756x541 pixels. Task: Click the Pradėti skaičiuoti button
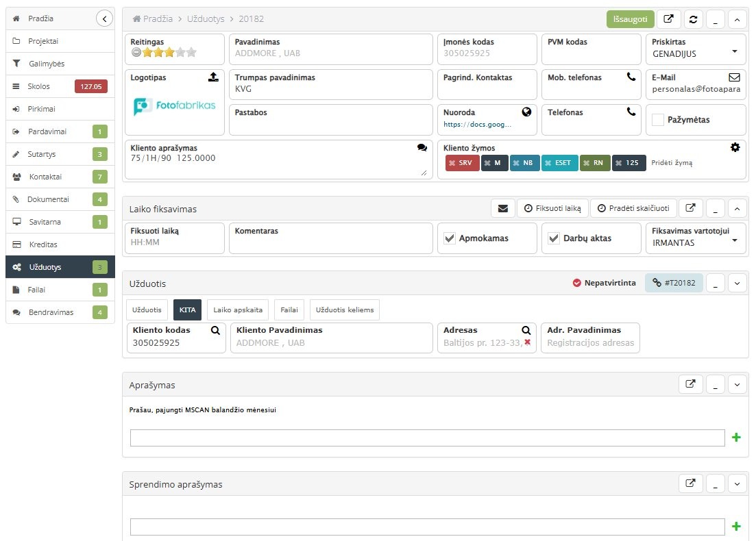(x=634, y=208)
